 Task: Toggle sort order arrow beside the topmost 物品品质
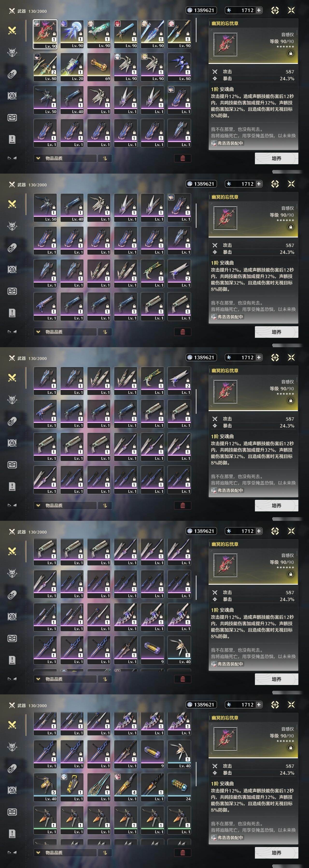[105, 158]
